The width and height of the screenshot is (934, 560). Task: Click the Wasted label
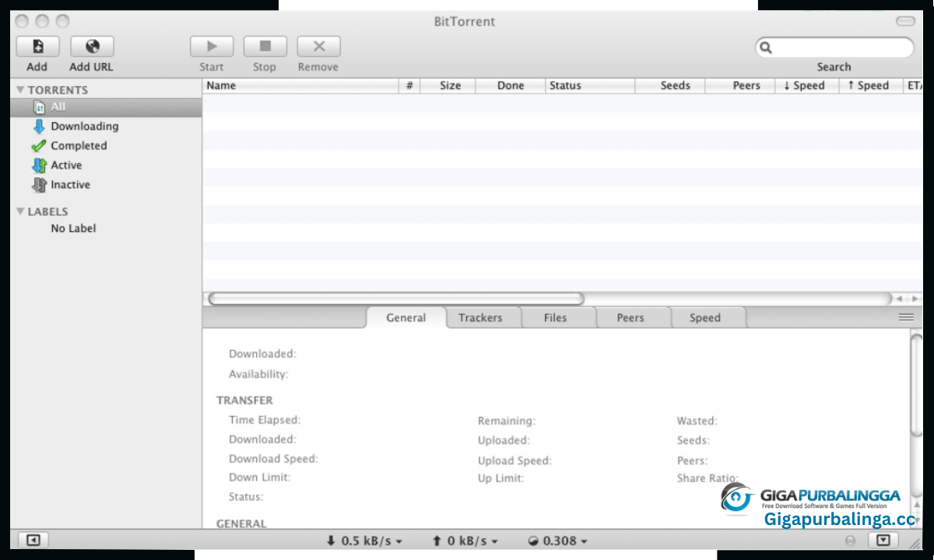click(x=697, y=421)
